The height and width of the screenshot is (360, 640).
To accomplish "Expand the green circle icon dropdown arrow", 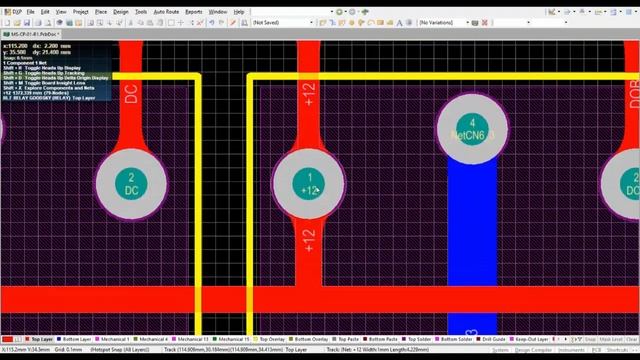I will 345,12.
